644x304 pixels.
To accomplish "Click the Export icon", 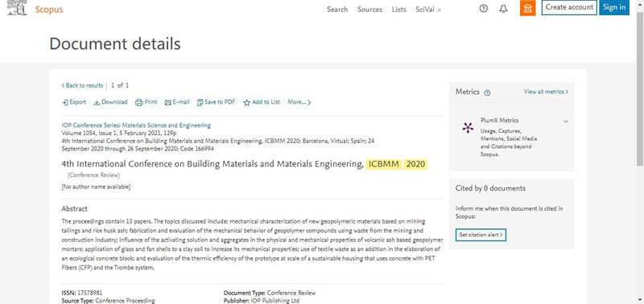I will tap(65, 103).
